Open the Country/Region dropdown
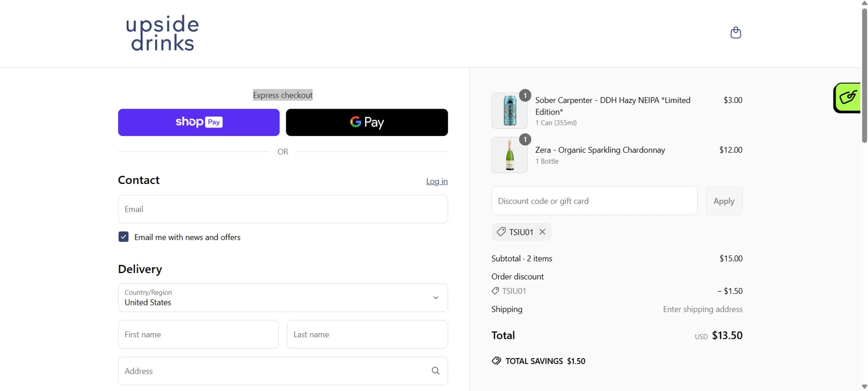This screenshot has height=391, width=868. click(283, 298)
